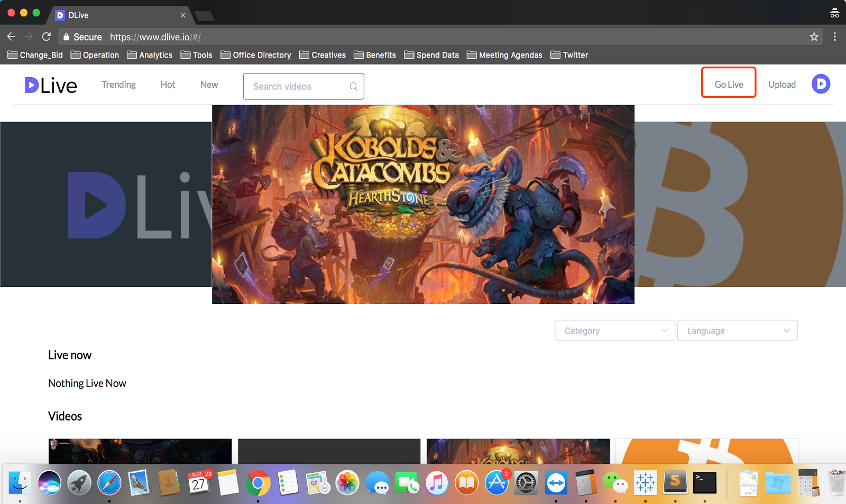
Task: Open WeChat from the dock
Action: 615,483
